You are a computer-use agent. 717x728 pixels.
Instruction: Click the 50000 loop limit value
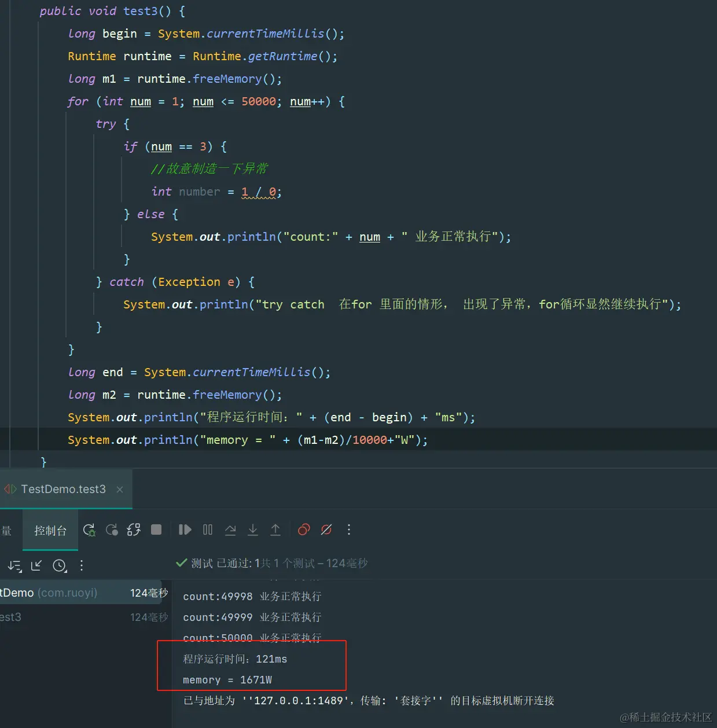click(x=259, y=101)
